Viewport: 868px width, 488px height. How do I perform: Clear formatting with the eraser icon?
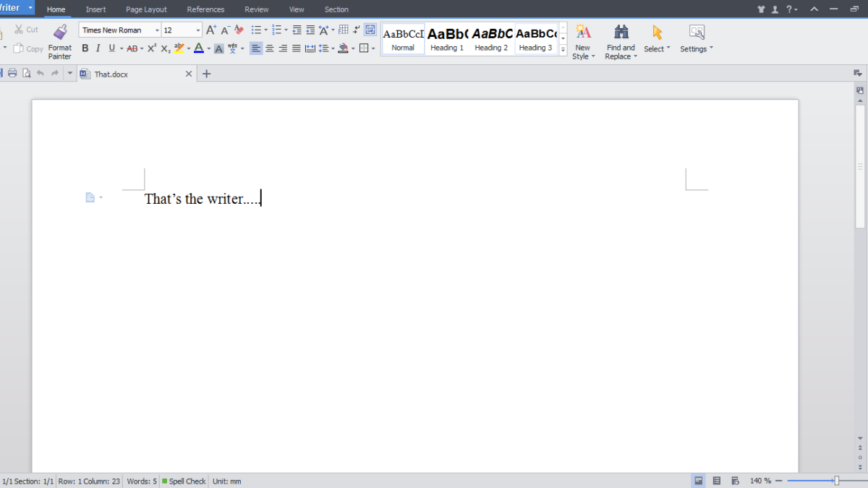[x=239, y=30]
